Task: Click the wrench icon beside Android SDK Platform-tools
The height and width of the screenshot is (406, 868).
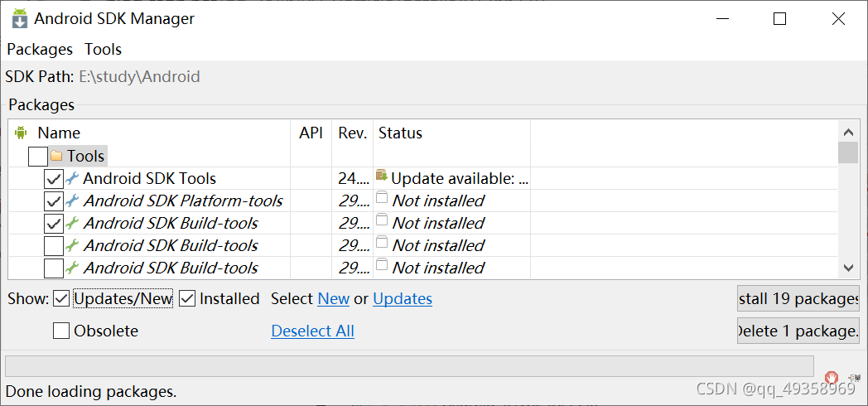Action: point(73,201)
